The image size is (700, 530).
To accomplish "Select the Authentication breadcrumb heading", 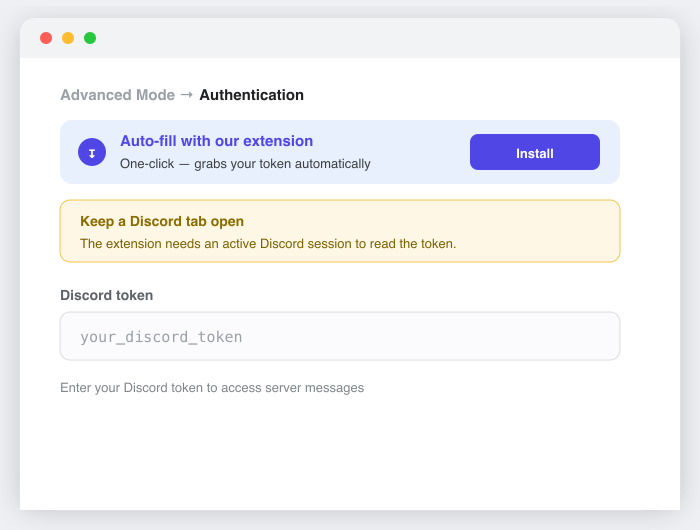I will tap(251, 95).
